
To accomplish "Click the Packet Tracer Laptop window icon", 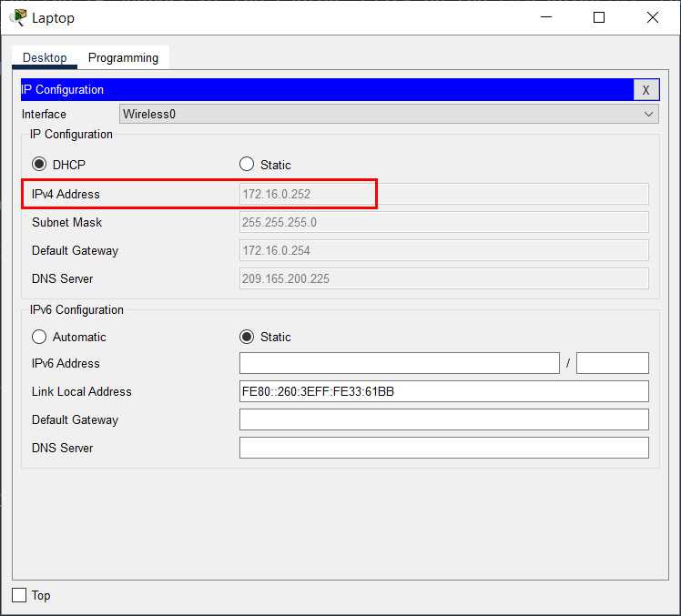I will click(18, 17).
